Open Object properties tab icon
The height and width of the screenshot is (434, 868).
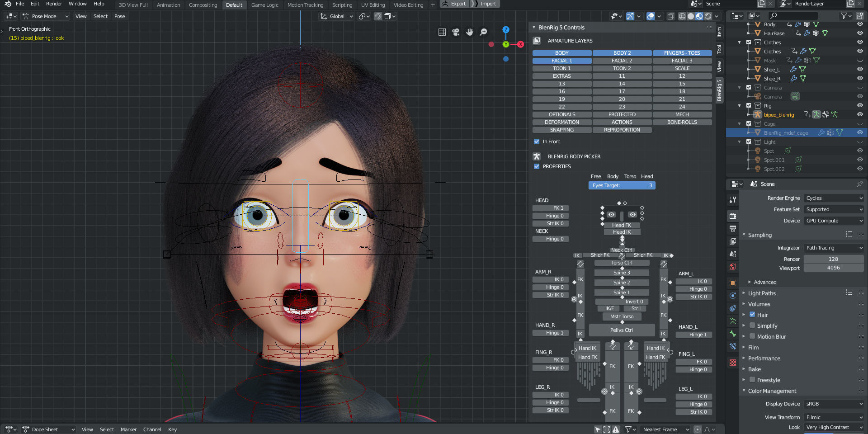pyautogui.click(x=733, y=283)
